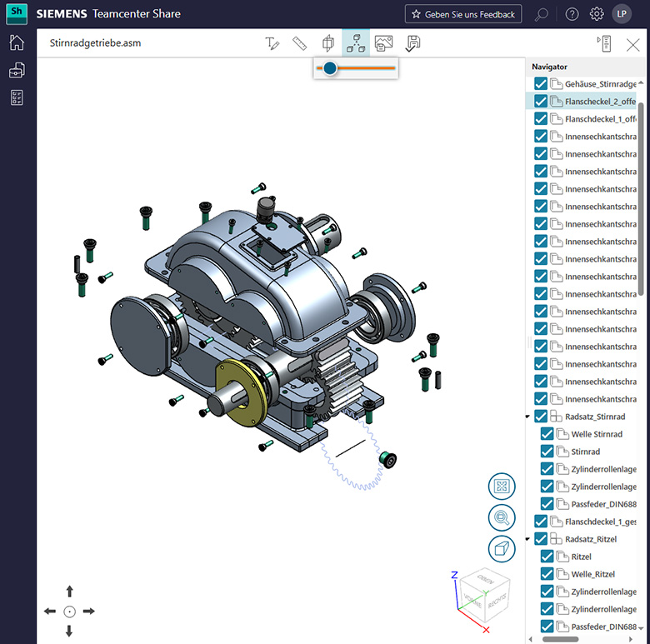This screenshot has height=644, width=650.
Task: Click navigator scroll-up arrow
Action: coord(641,82)
